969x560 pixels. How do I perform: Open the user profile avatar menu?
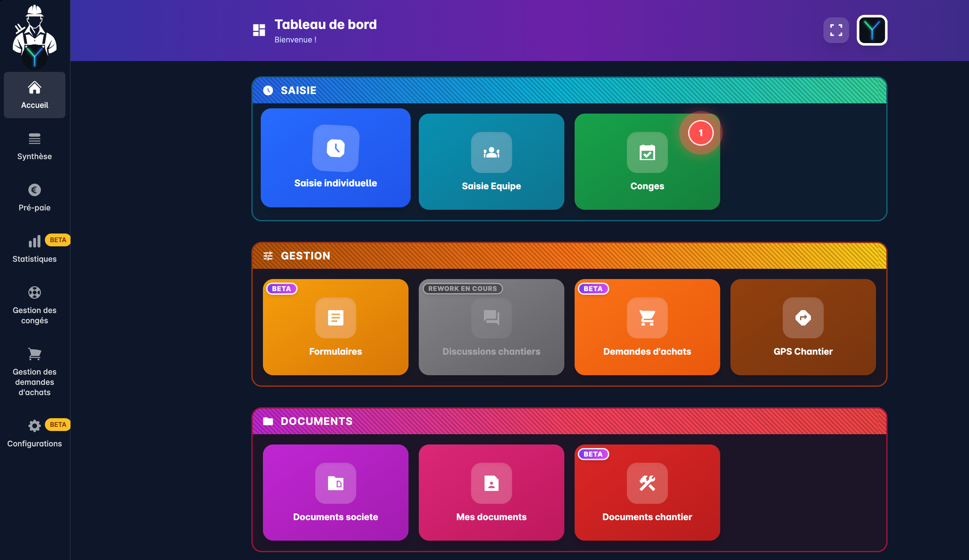872,30
